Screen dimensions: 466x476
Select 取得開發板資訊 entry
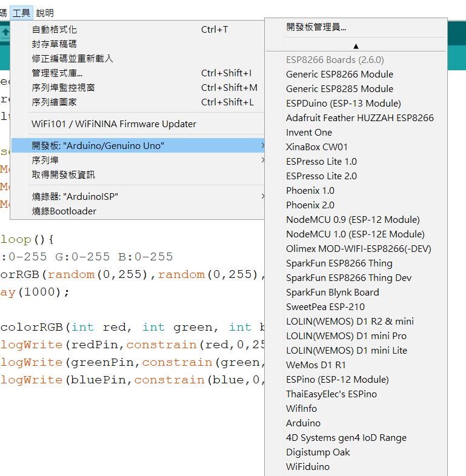(138, 174)
